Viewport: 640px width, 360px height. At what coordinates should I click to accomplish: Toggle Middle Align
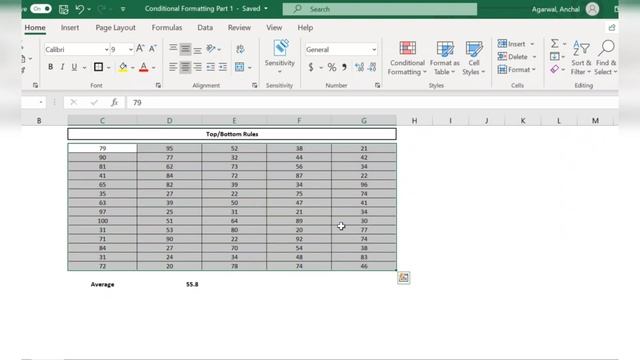tap(185, 49)
